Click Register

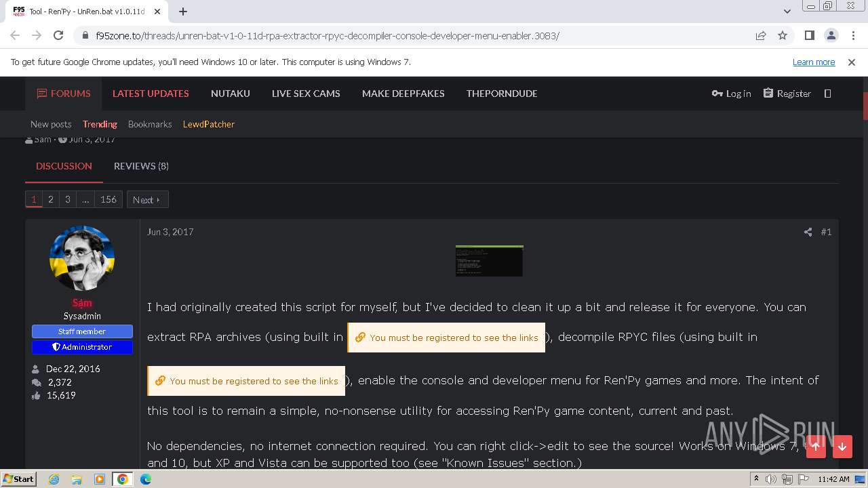pyautogui.click(x=787, y=94)
